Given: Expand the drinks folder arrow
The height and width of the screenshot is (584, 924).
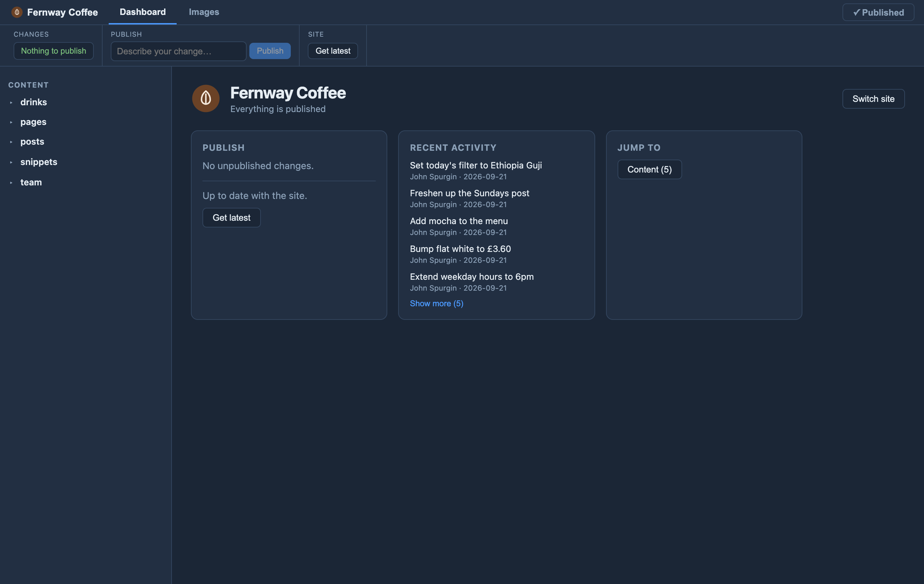Looking at the screenshot, I should [x=11, y=103].
